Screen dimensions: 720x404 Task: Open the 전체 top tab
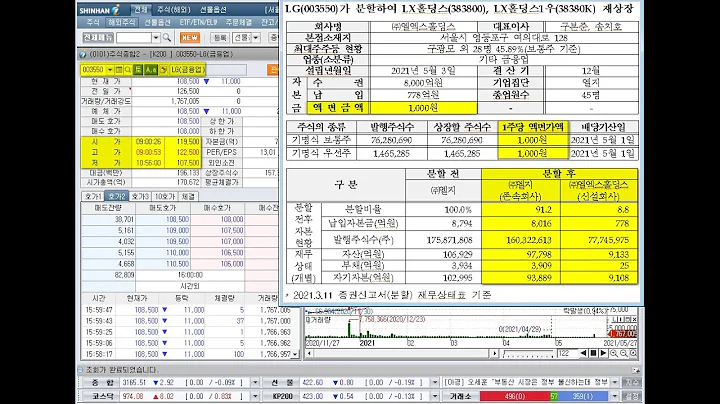[x=141, y=10]
